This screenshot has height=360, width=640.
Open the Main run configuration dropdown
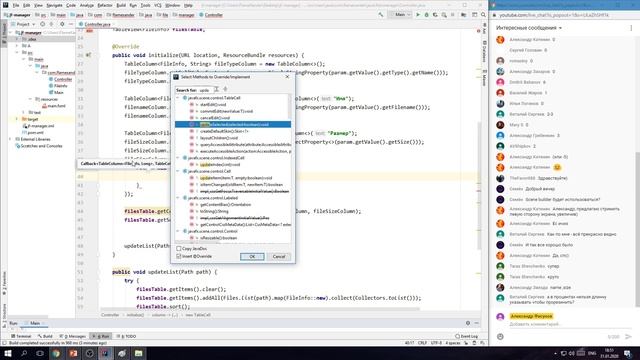point(400,15)
